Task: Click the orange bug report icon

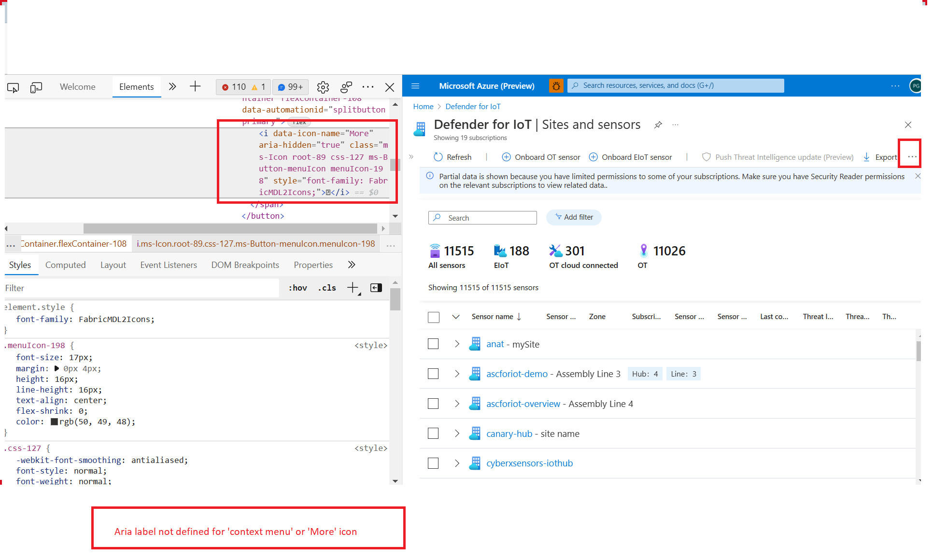Action: click(x=556, y=86)
